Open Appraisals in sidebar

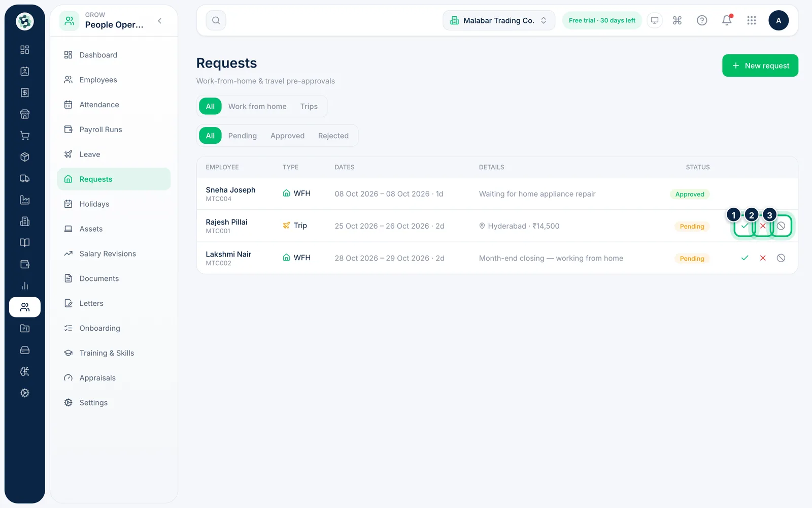pyautogui.click(x=114, y=378)
